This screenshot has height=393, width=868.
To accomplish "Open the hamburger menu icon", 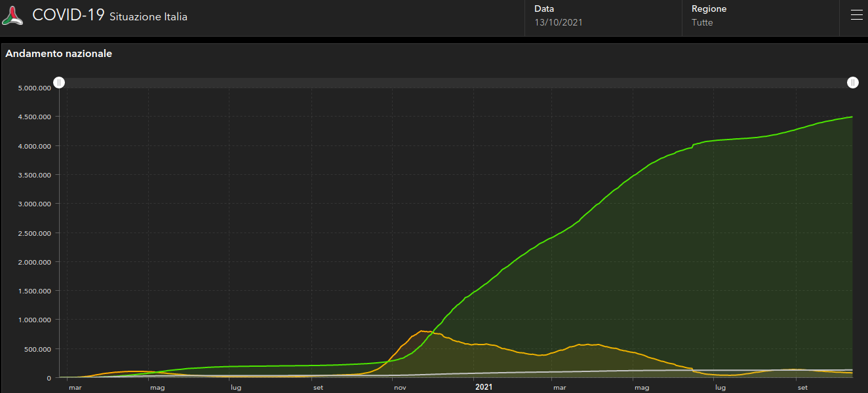I will (856, 16).
